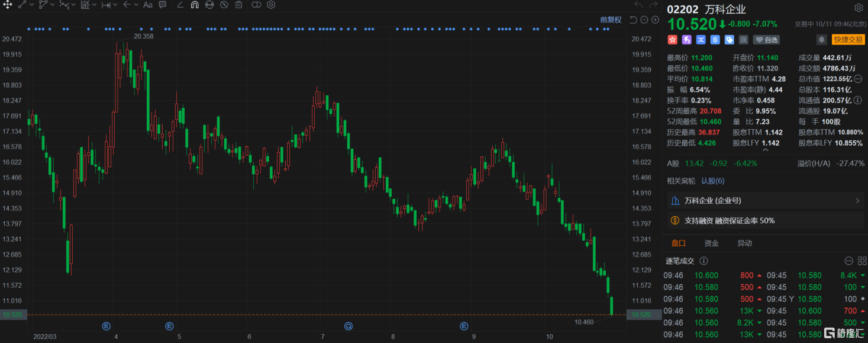Viewport: 868px width, 343px height.
Task: Select the projection chart drawing tool
Action: (85, 5)
